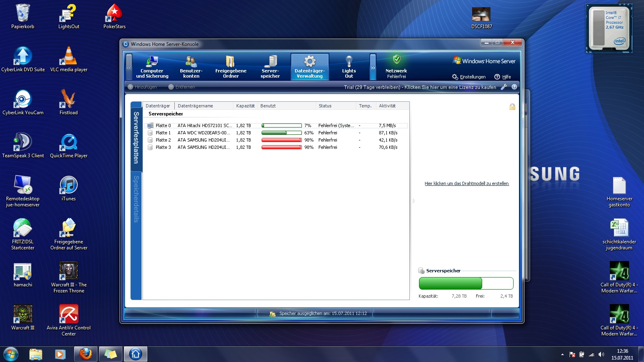Open schichtkalender jugendraum spreadsheet
Image resolution: width=644 pixels, height=362 pixels.
619,235
